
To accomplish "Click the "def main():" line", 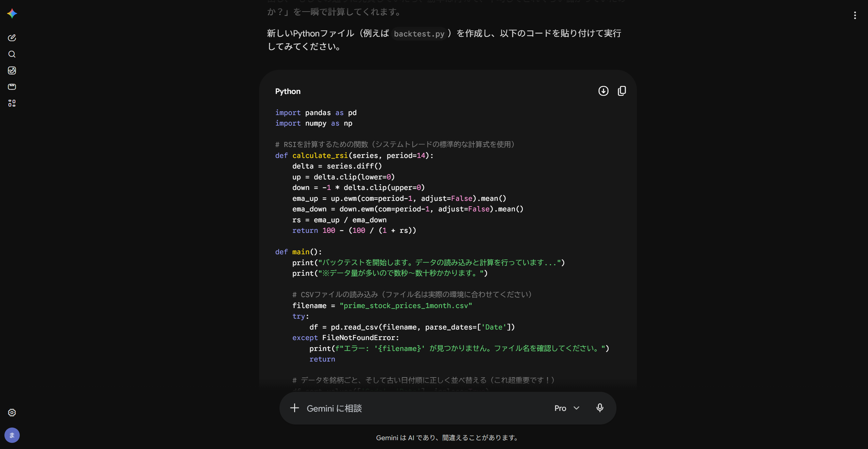I will (299, 252).
